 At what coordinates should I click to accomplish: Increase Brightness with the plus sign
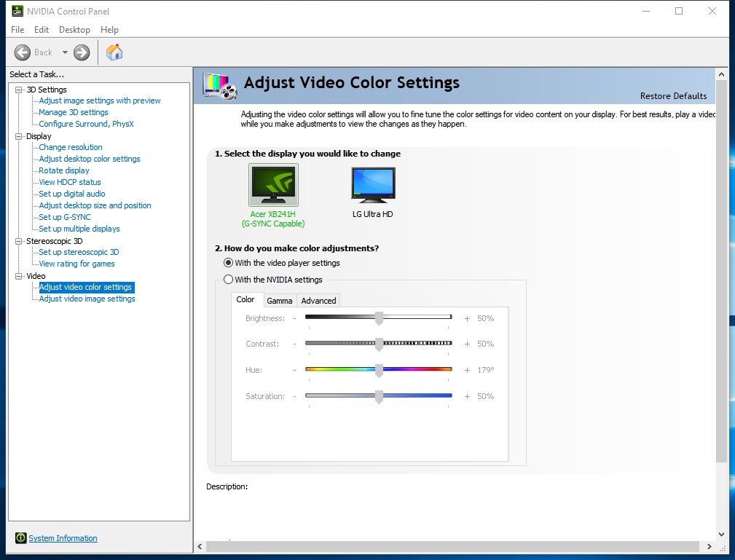(467, 319)
